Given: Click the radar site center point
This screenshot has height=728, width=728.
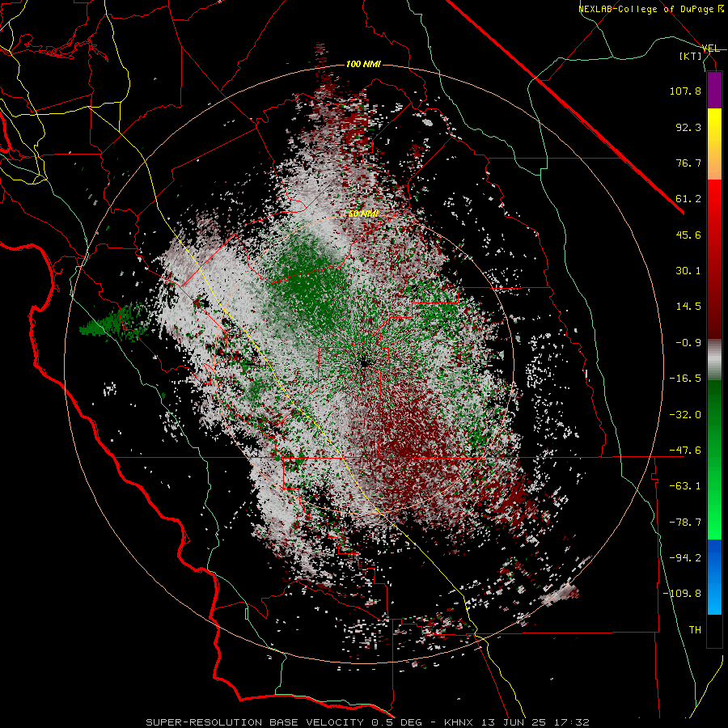Looking at the screenshot, I should click(x=364, y=362).
